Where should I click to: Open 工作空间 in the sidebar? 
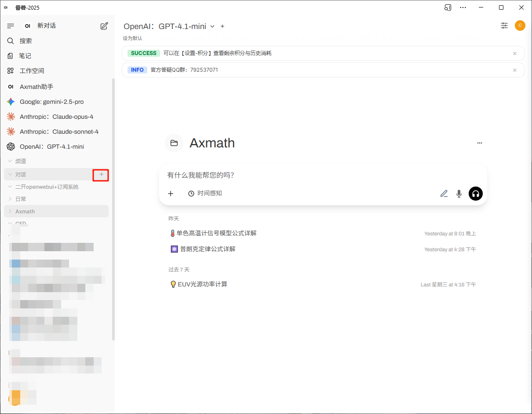coord(32,71)
